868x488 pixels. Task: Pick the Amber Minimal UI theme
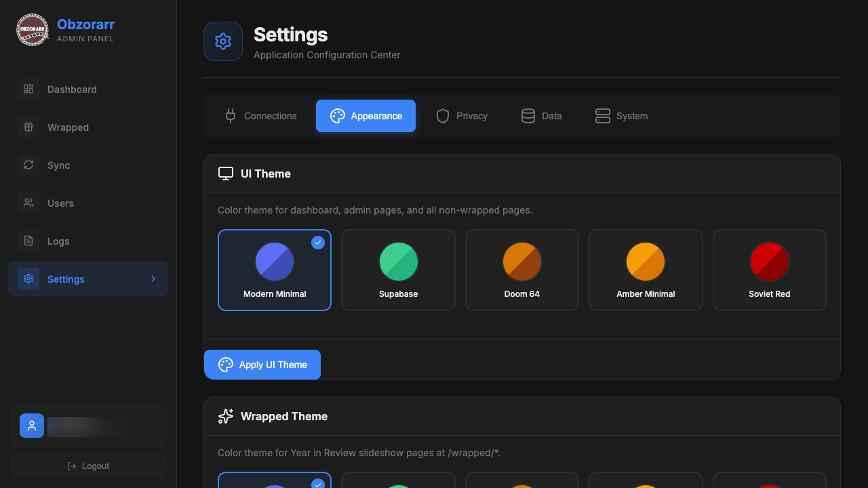(x=646, y=270)
